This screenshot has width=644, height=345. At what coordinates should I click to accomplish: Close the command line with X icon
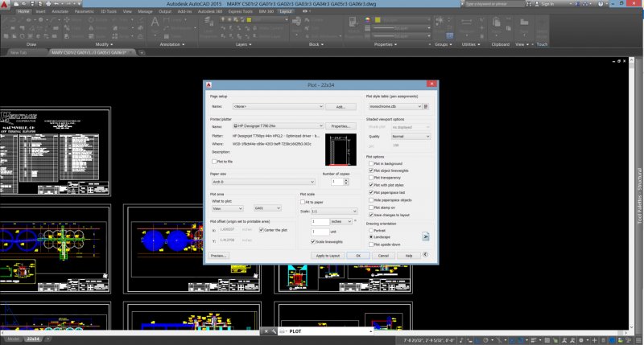click(x=266, y=331)
